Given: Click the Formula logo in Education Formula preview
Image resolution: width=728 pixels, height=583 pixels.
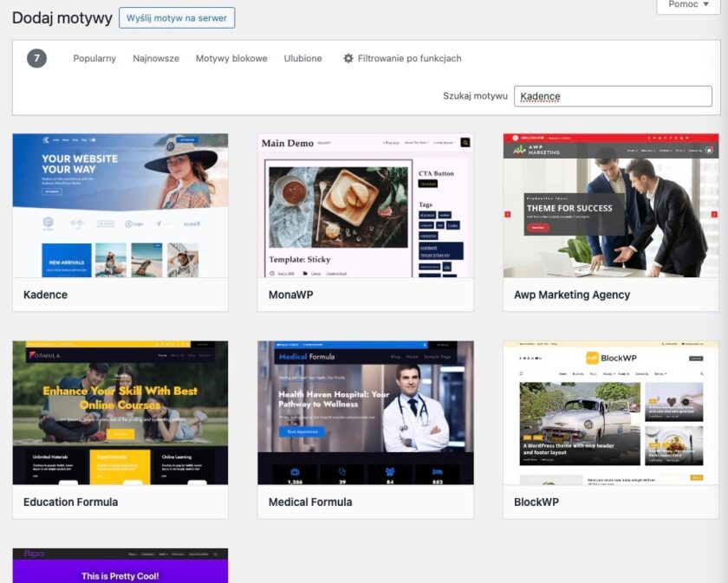Looking at the screenshot, I should pos(43,355).
